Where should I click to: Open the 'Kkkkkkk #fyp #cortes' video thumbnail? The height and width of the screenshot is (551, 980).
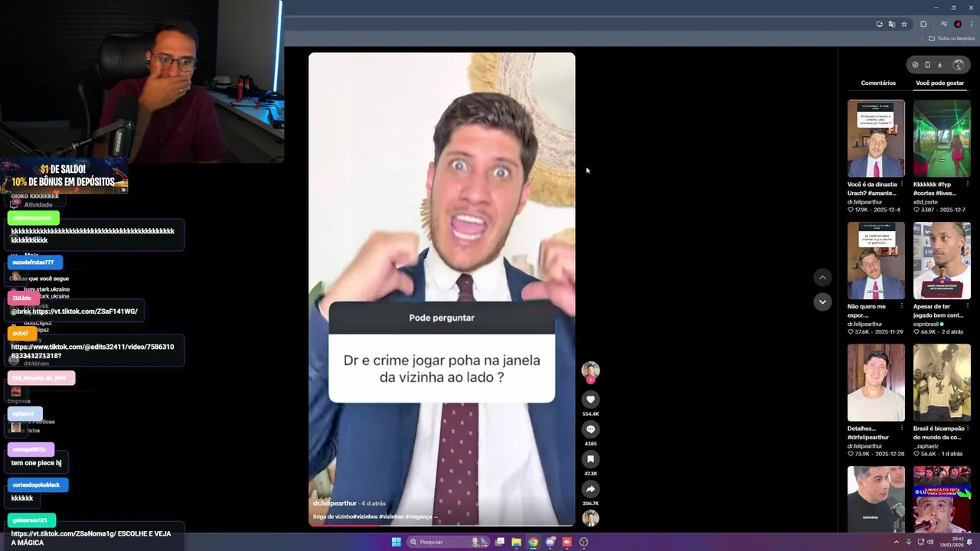click(x=942, y=139)
